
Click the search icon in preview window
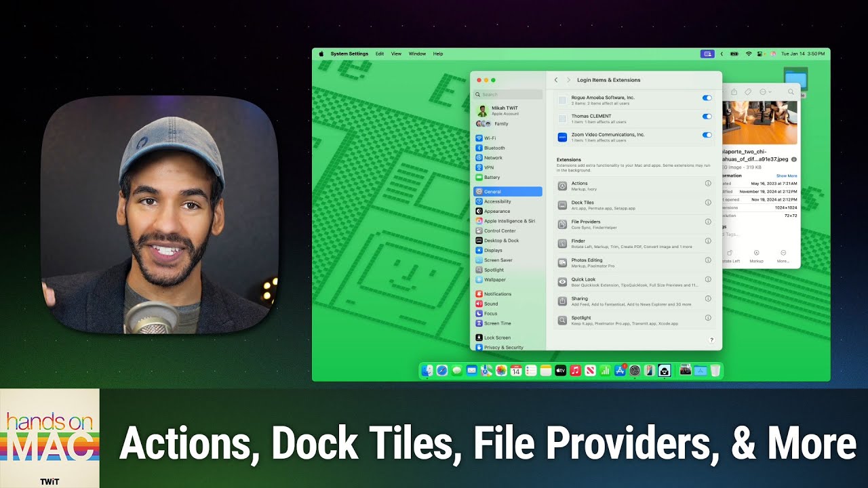pyautogui.click(x=791, y=91)
